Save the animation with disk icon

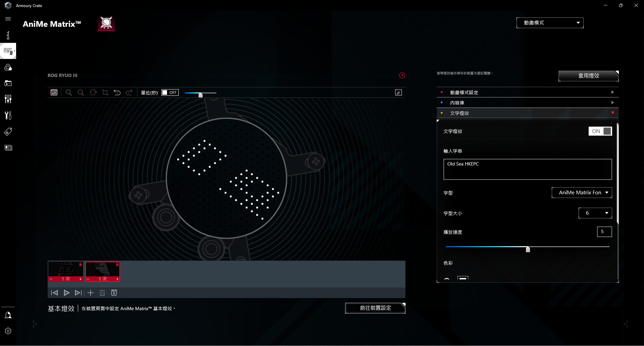[114, 293]
